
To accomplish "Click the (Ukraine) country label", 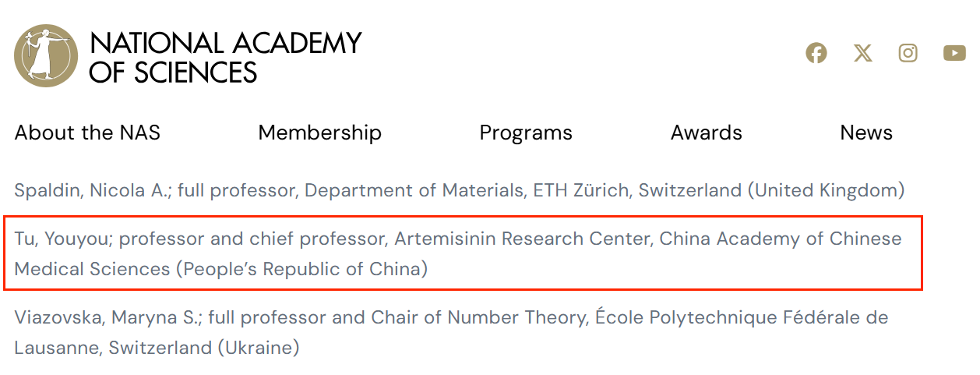I will coord(259,347).
